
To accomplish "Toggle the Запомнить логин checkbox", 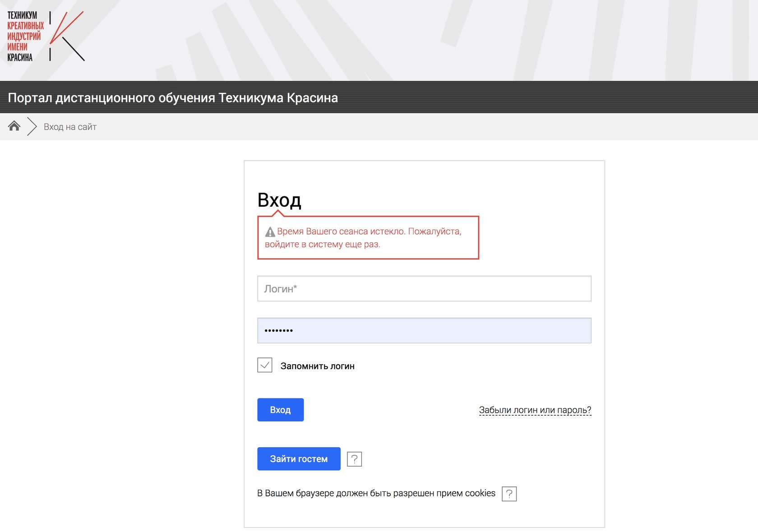I will (x=265, y=365).
